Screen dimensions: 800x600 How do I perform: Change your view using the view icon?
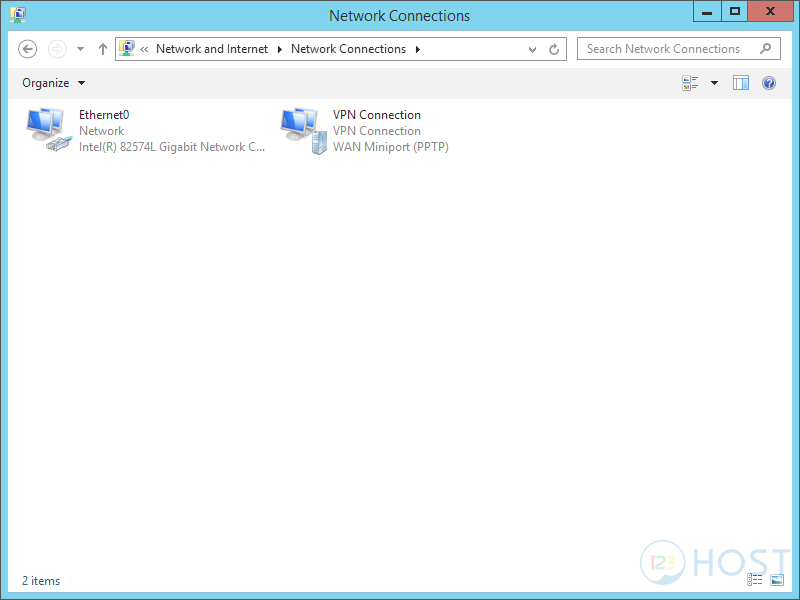[x=690, y=83]
